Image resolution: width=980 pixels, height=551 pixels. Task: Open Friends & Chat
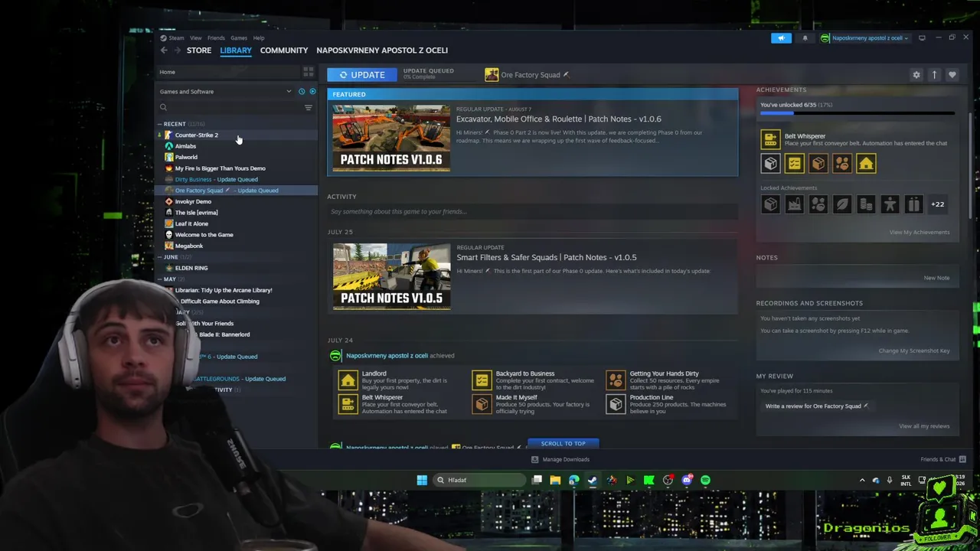pos(943,460)
